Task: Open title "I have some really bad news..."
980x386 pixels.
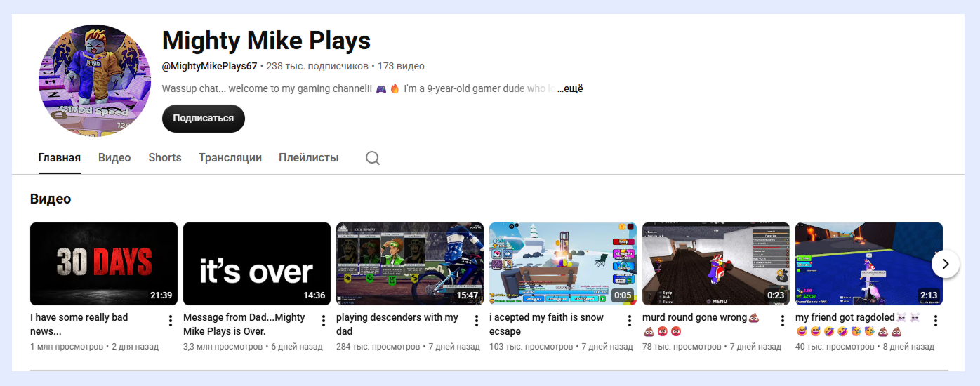Action: pos(79,324)
